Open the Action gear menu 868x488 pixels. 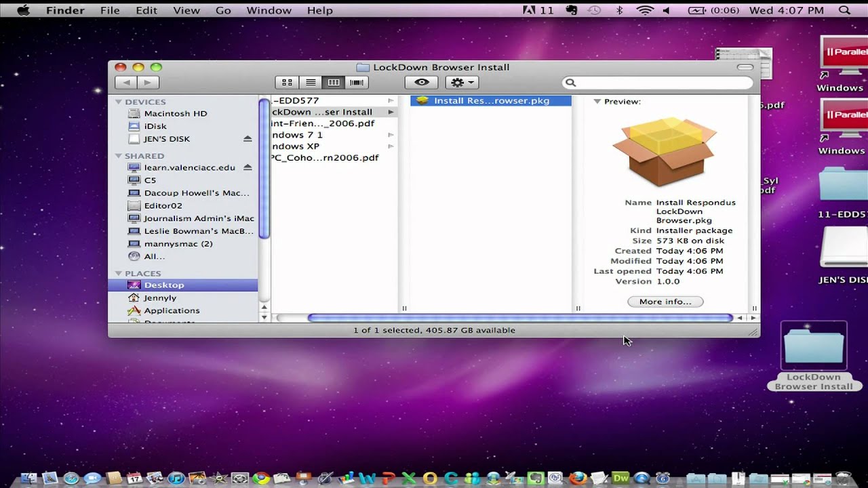[x=462, y=83]
